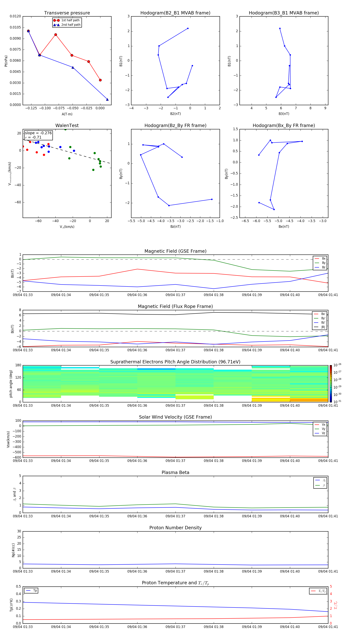This screenshot has width=351, height=644.
Task: Click the first red marker in Transverse pressure plot
Action: coord(28,31)
